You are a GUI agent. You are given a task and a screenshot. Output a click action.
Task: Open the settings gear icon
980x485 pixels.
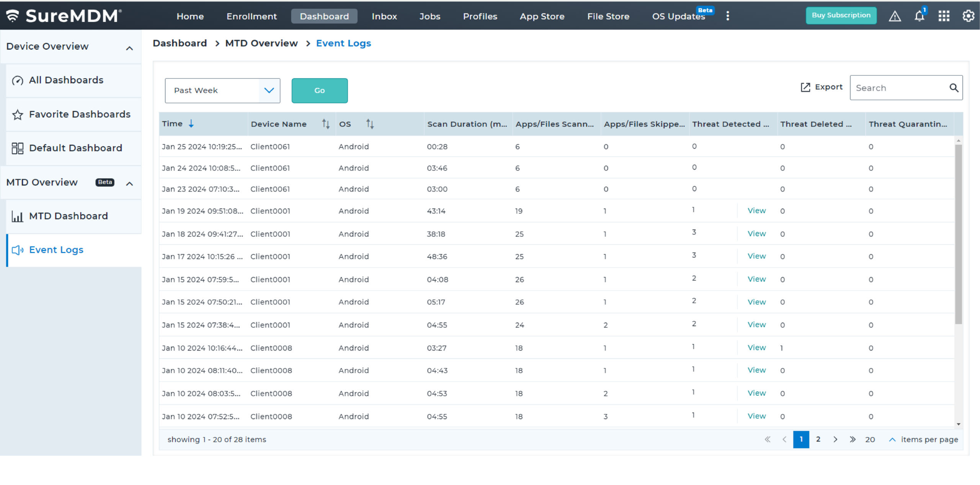969,16
